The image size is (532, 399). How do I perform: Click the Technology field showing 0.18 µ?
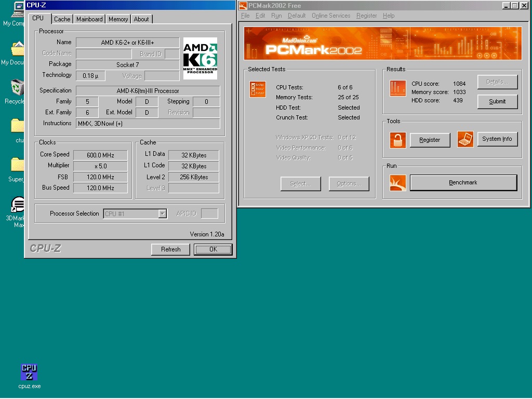[90, 76]
